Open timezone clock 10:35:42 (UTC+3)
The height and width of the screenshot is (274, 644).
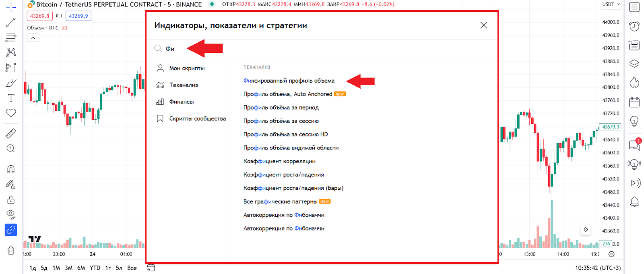(598, 268)
